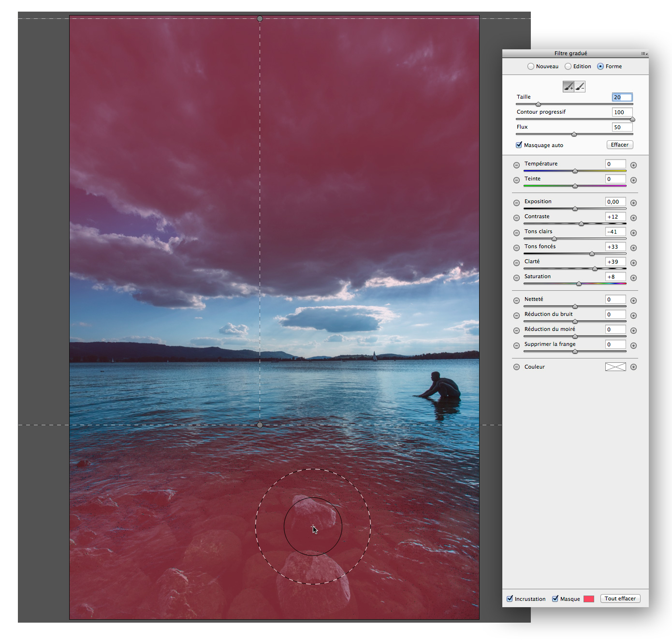672x642 pixels.
Task: Increase Teinte with plus icon
Action: point(633,180)
